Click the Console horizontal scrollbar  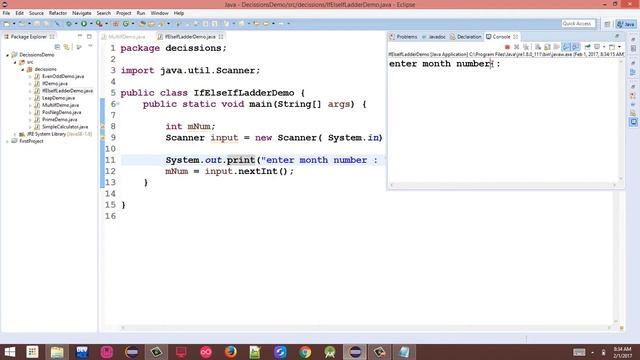pyautogui.click(x=503, y=185)
